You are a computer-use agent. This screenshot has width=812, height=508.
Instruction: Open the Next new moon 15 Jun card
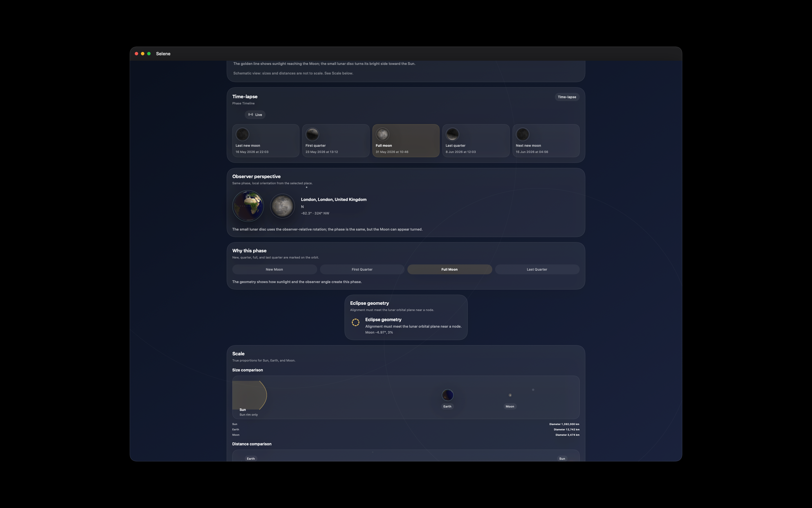point(546,141)
